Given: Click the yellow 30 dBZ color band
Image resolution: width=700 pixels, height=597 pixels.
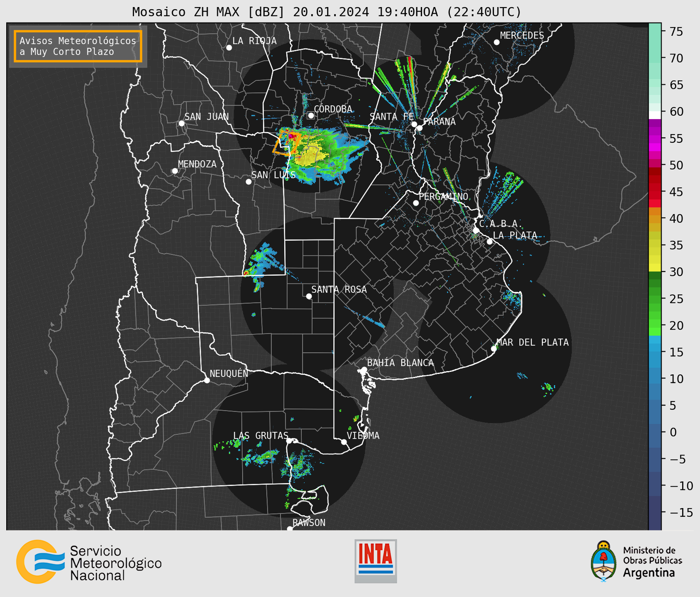Looking at the screenshot, I should pyautogui.click(x=654, y=267).
